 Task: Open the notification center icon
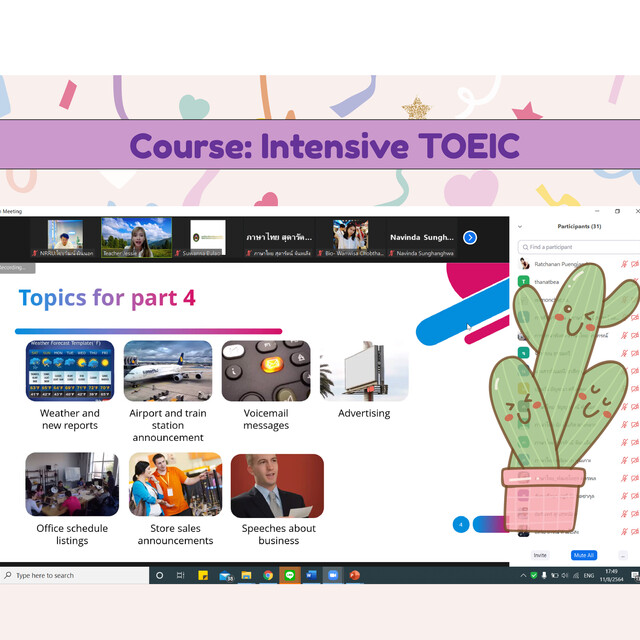635,576
